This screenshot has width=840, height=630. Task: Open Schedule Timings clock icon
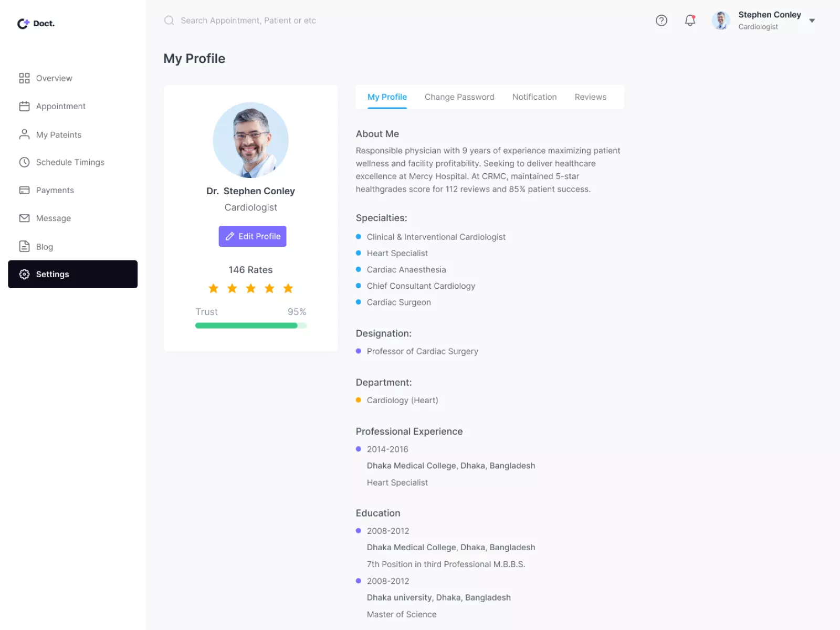coord(24,162)
